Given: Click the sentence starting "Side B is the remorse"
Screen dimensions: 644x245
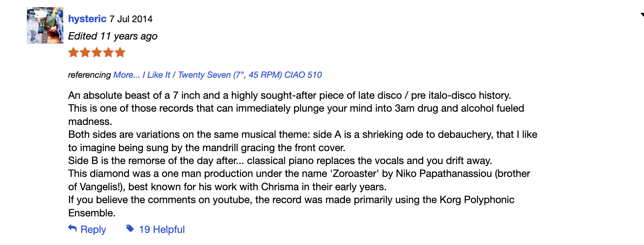Looking at the screenshot, I should [x=280, y=161].
